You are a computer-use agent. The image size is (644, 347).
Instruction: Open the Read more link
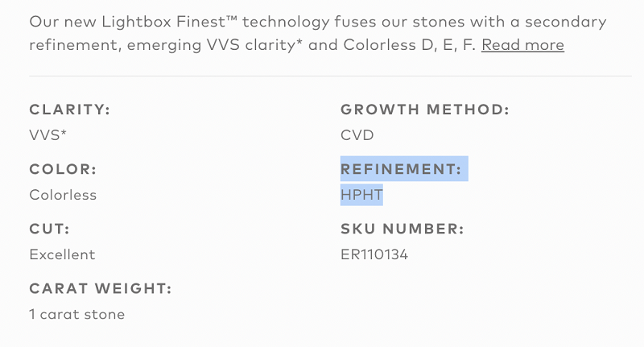click(522, 45)
